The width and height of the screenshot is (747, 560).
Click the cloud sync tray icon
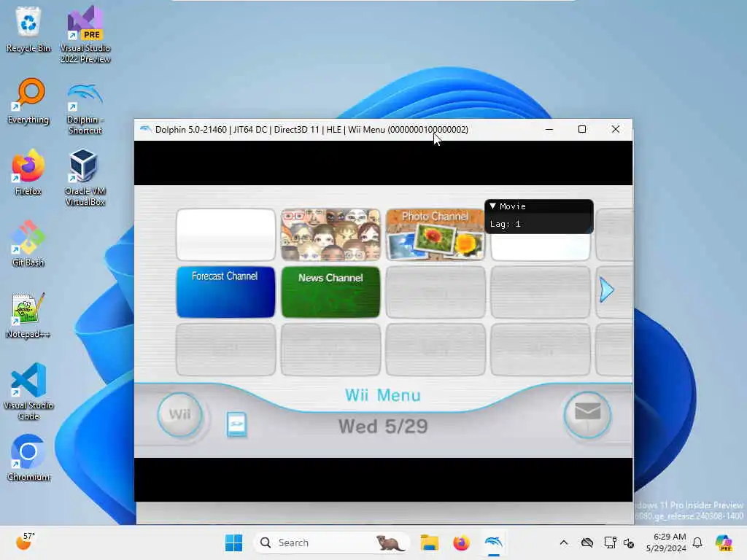(587, 542)
